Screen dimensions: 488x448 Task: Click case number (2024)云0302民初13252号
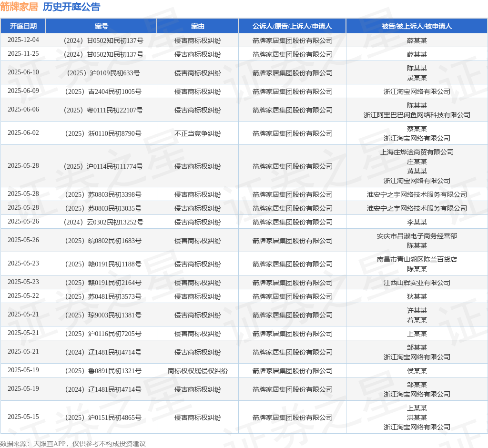point(103,222)
